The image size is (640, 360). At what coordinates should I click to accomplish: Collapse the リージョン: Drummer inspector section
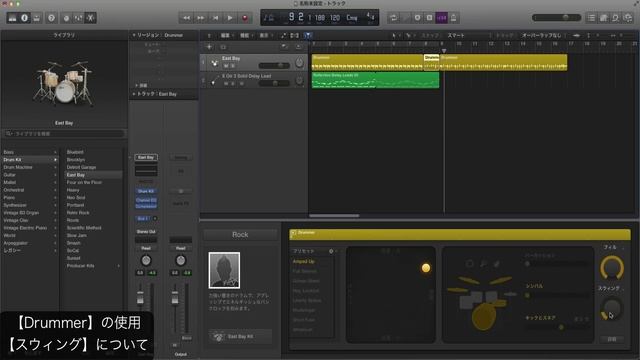click(134, 36)
